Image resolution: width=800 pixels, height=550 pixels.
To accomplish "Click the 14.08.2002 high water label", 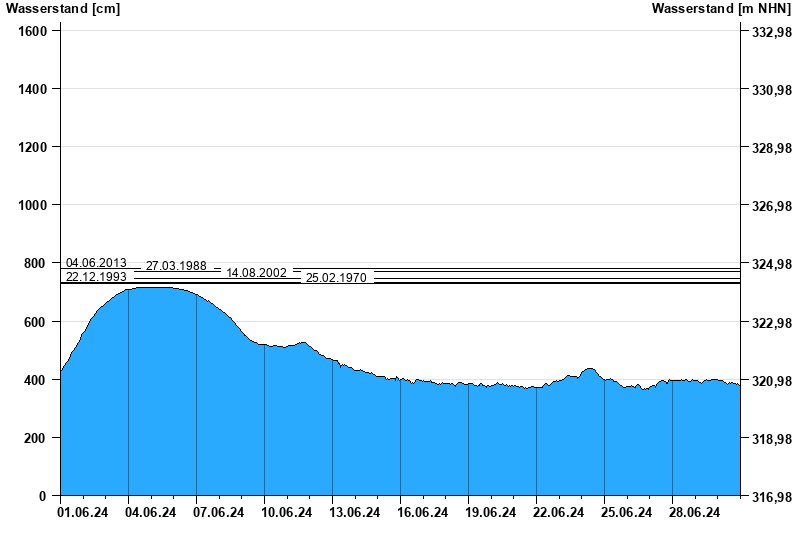I will 256,272.
